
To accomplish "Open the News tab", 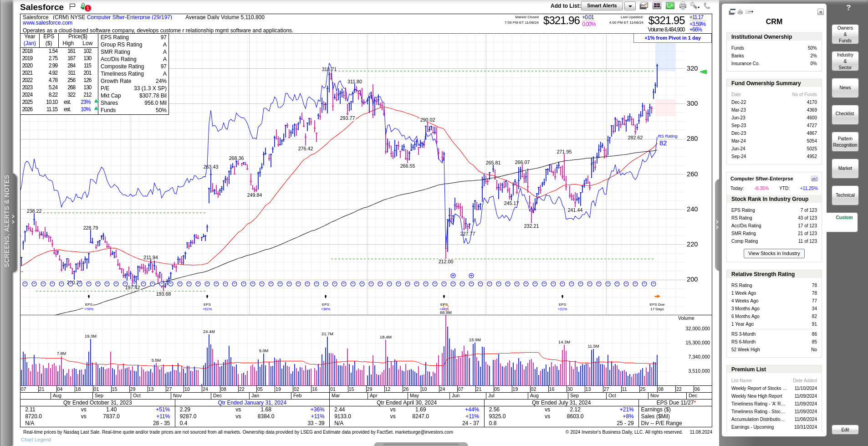I will (x=845, y=88).
